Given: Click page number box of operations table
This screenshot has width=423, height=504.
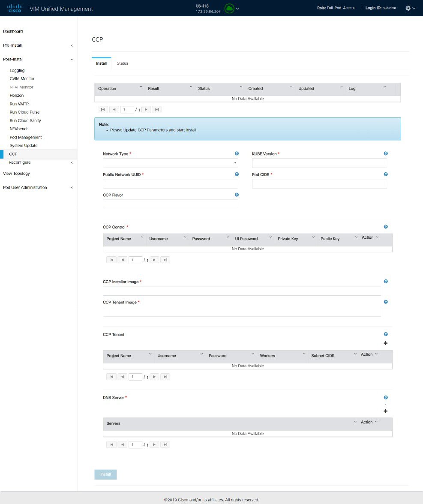Looking at the screenshot, I should (x=127, y=110).
